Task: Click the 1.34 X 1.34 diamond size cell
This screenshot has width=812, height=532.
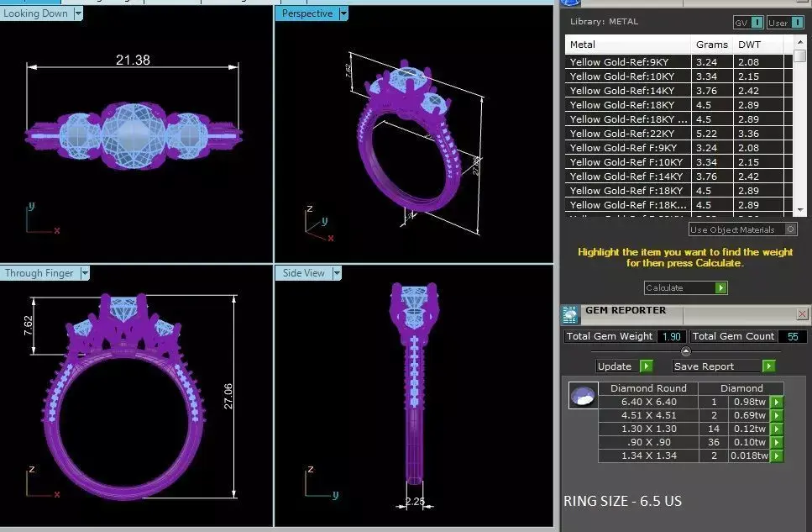Action: tap(648, 456)
